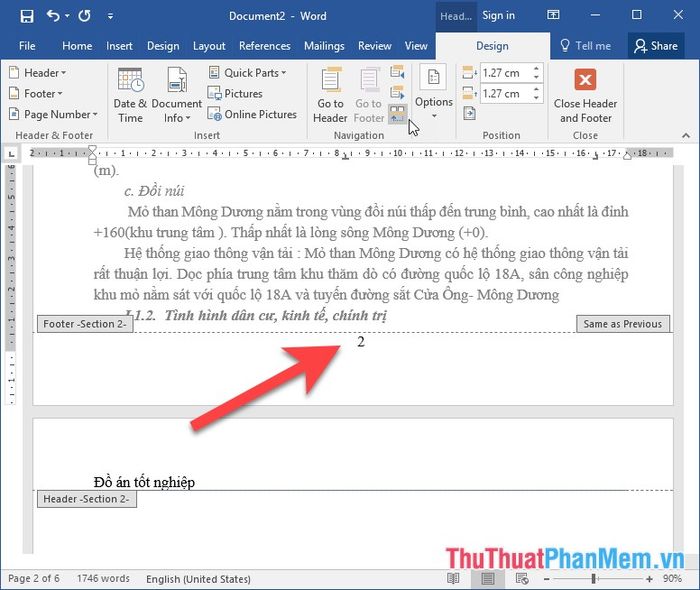Insert Pictures from the ribbon
The image size is (700, 590).
point(235,94)
